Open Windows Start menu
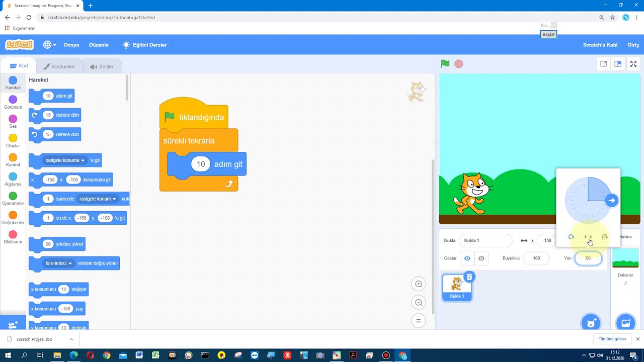Screen dimensions: 644x362 click(x=8, y=355)
